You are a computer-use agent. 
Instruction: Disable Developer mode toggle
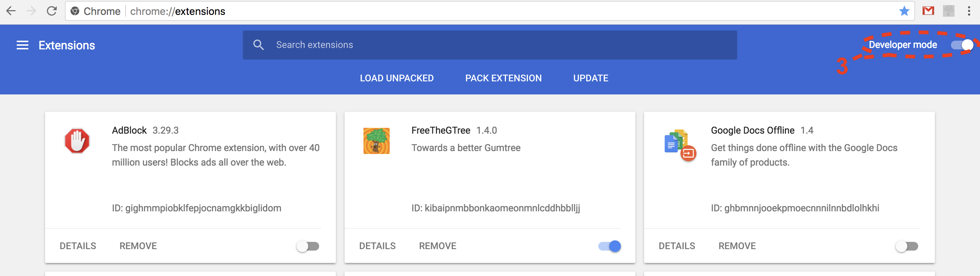pos(962,45)
